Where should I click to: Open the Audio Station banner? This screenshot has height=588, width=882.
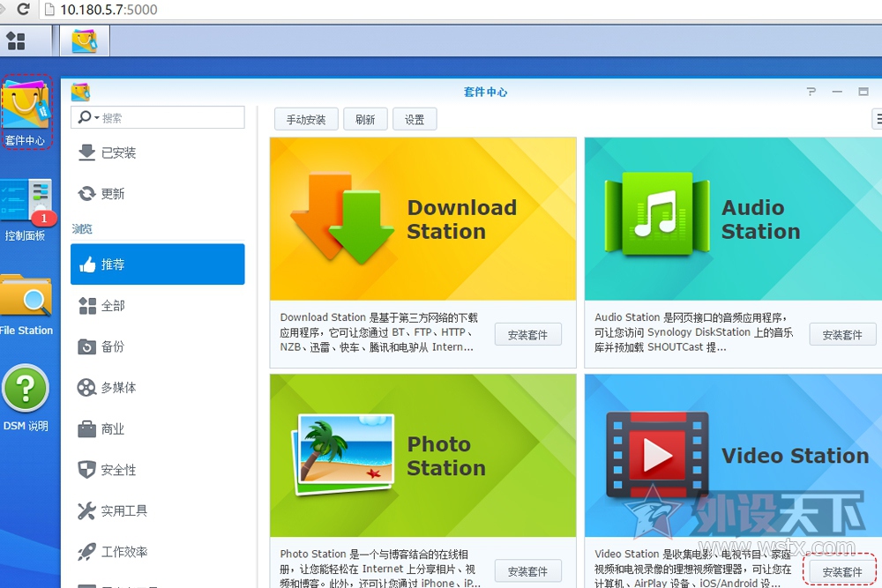click(734, 220)
